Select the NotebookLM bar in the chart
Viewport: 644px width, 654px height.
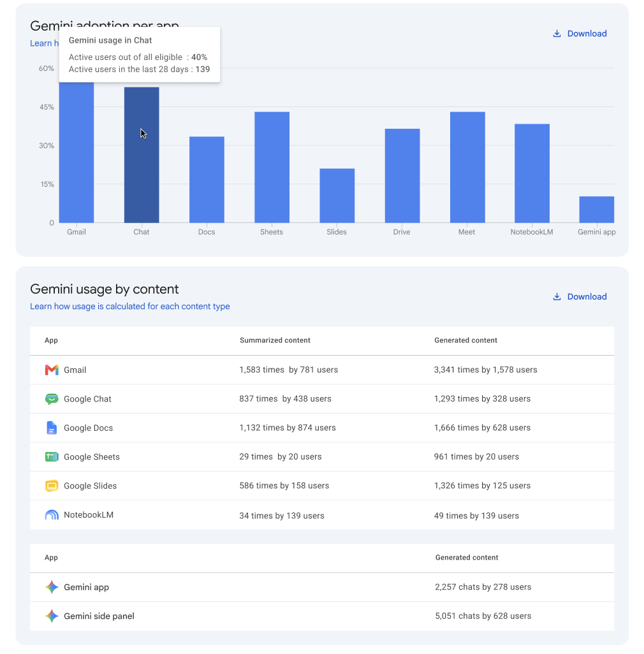[x=532, y=173]
